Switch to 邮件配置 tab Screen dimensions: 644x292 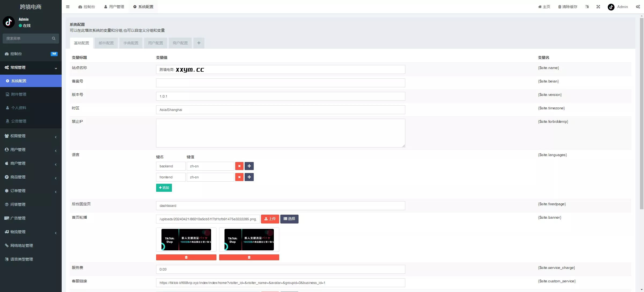coord(106,43)
